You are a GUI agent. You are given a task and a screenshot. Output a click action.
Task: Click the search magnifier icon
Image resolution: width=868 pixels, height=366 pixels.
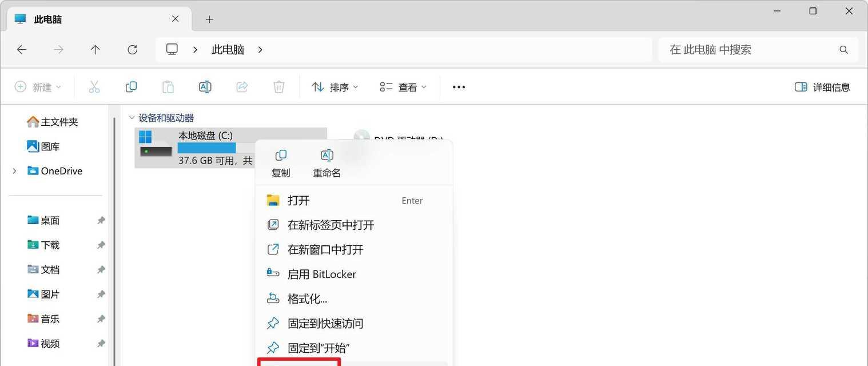click(843, 50)
